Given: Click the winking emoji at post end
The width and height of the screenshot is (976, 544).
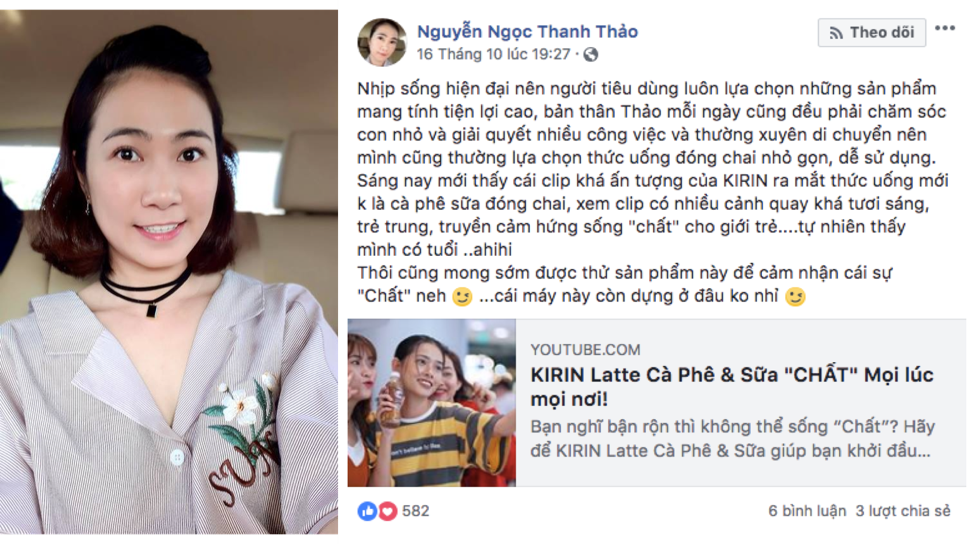Looking at the screenshot, I should click(795, 296).
